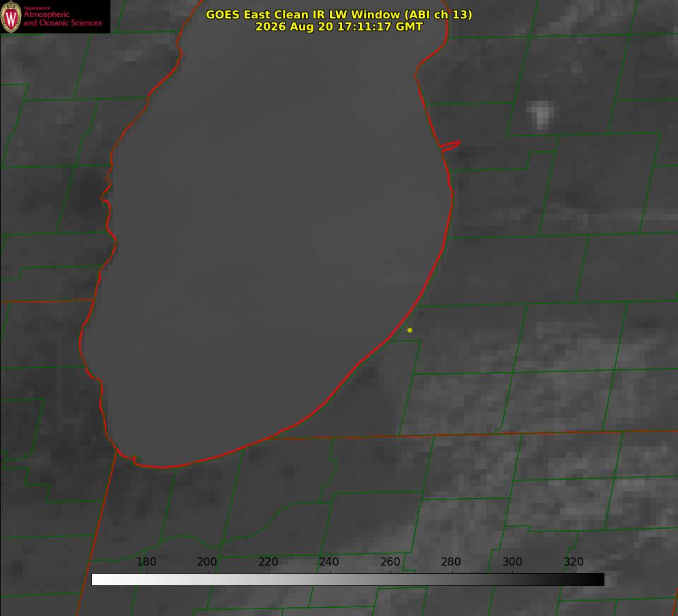This screenshot has width=678, height=616.
Task: Click the 220 colorbar label
Action: [268, 561]
